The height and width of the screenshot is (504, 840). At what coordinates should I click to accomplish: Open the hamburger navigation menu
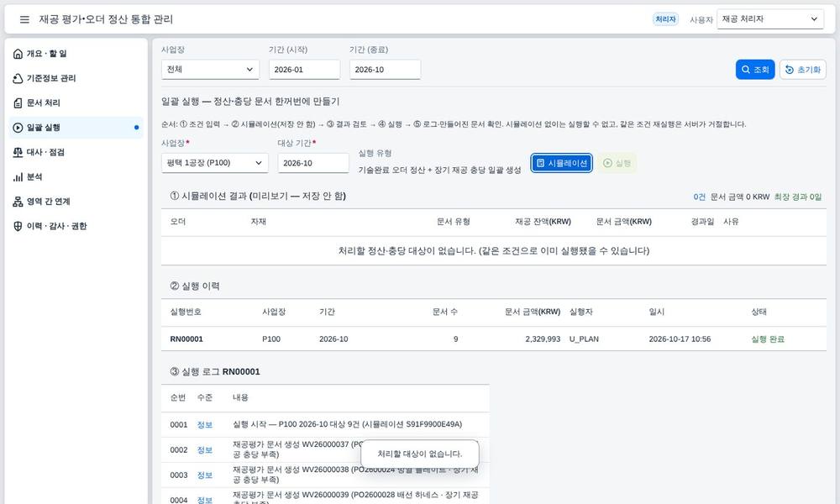point(24,19)
